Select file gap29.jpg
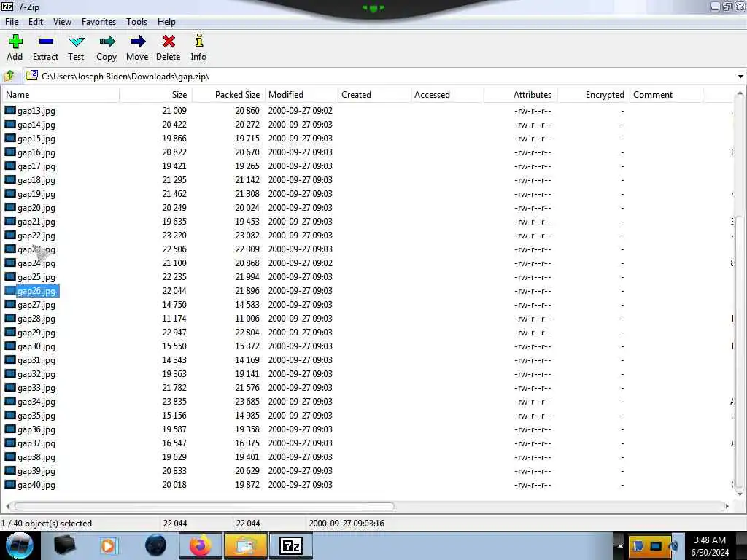Screen dimensions: 747x560 pos(36,332)
